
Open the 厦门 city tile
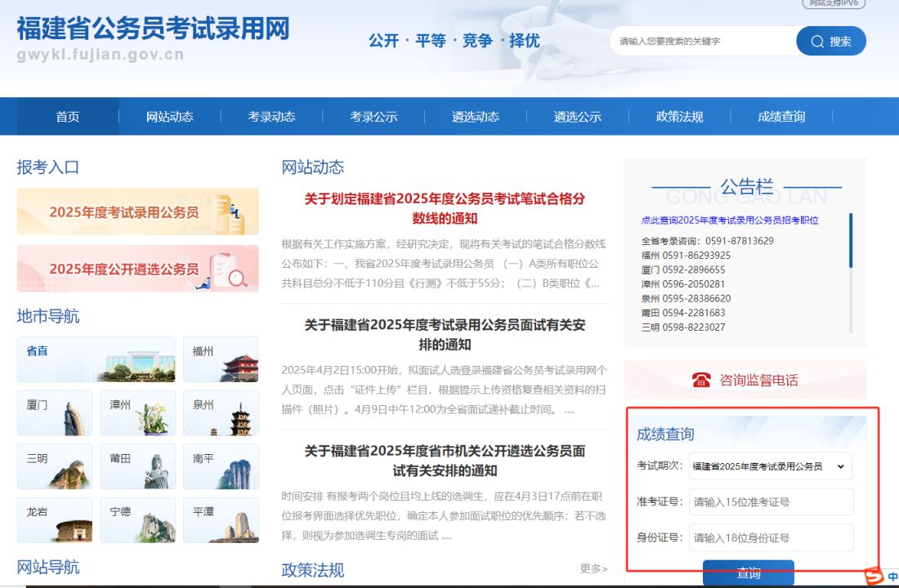(55, 412)
